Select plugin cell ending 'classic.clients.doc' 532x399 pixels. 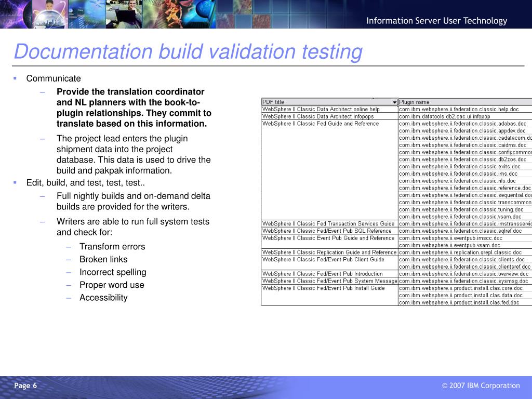click(x=465, y=260)
